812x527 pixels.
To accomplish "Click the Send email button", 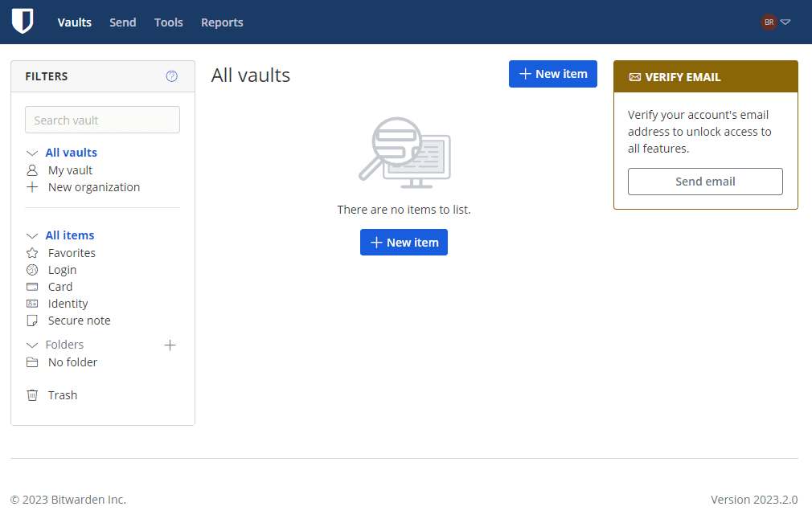I will [x=705, y=182].
